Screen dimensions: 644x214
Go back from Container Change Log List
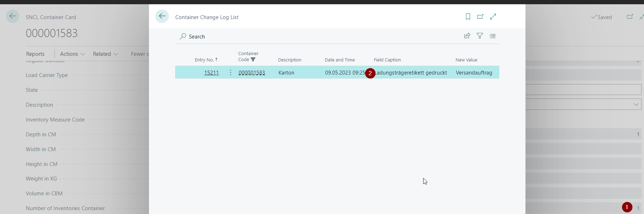tap(162, 16)
